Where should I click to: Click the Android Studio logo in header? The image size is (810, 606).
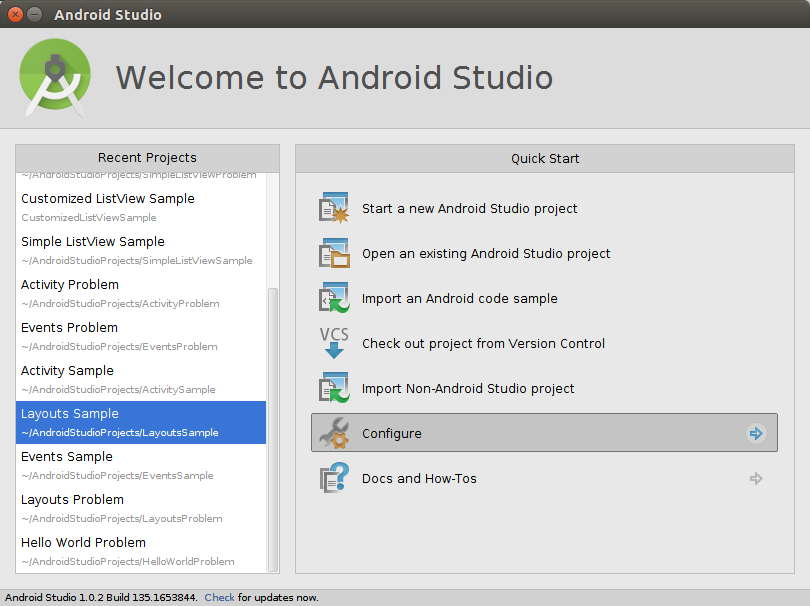click(55, 77)
